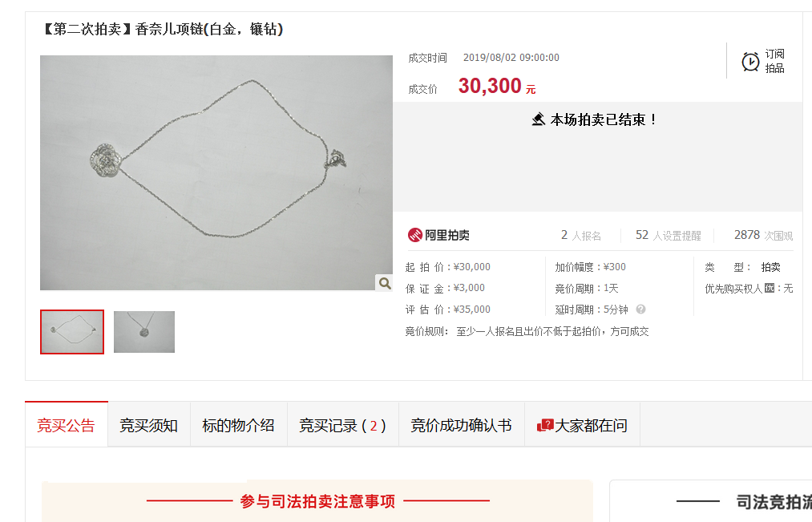Click the 参与司法拍卖注意事项 banner heading
The width and height of the screenshot is (812, 522).
(317, 501)
